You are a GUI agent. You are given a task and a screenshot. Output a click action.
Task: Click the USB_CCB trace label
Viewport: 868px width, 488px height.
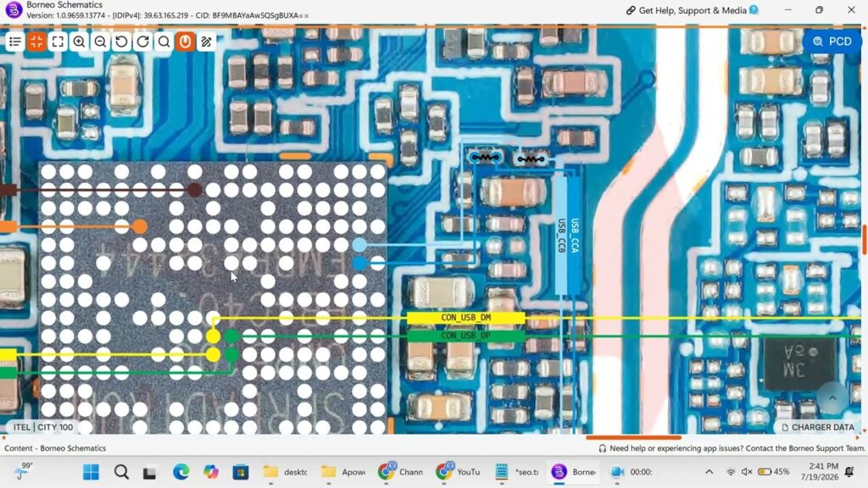tap(561, 236)
